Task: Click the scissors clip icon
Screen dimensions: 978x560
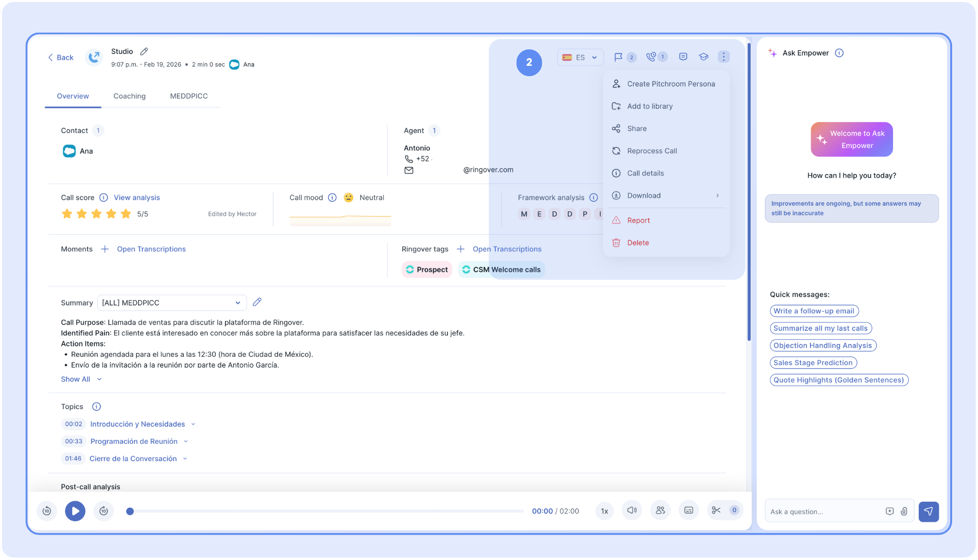Action: click(716, 510)
